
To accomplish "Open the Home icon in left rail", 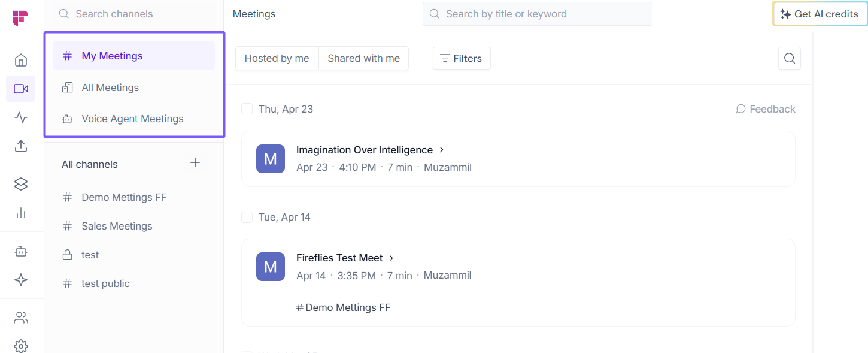I will tap(21, 60).
